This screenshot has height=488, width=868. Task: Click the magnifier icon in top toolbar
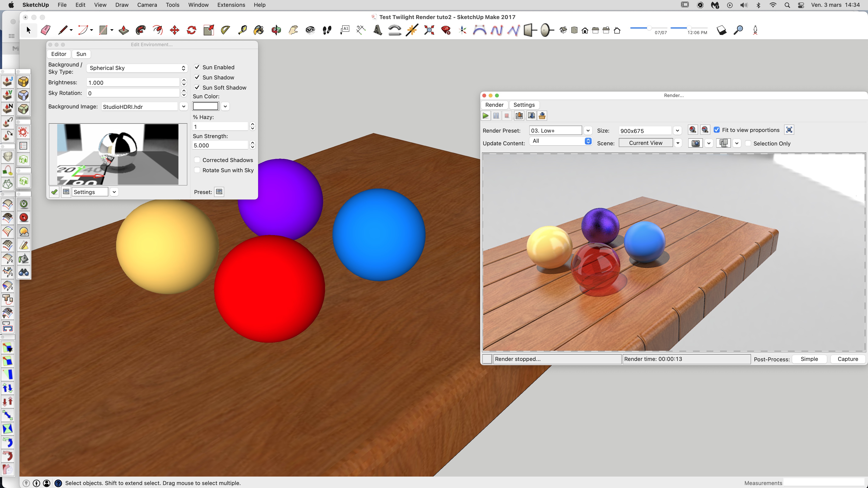(738, 30)
